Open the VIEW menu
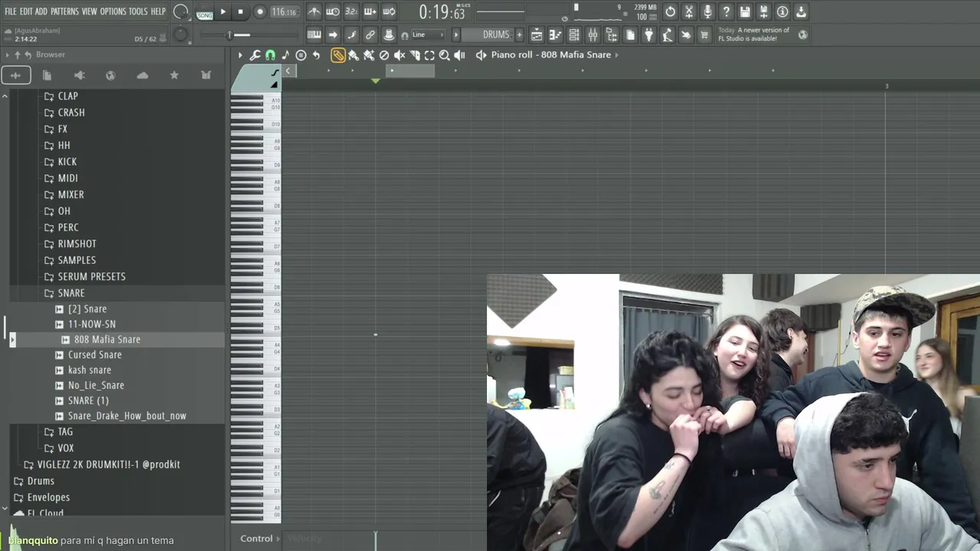 click(x=90, y=11)
